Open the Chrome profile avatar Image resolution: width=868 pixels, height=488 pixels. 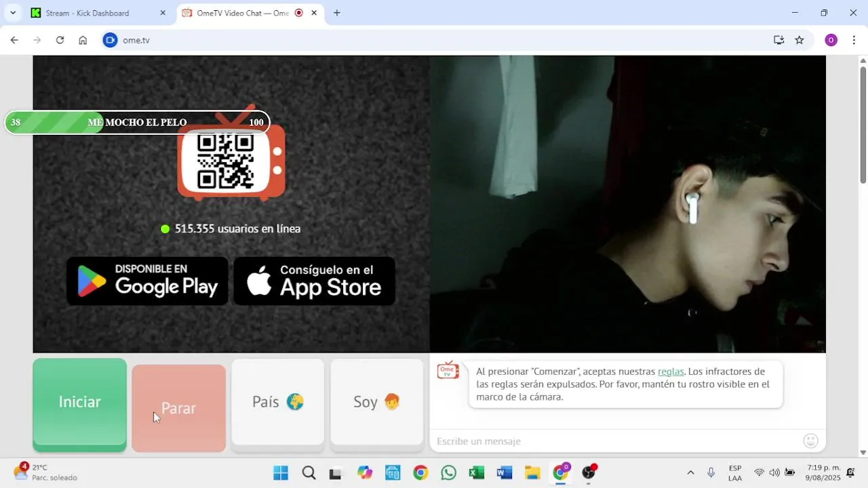(831, 40)
